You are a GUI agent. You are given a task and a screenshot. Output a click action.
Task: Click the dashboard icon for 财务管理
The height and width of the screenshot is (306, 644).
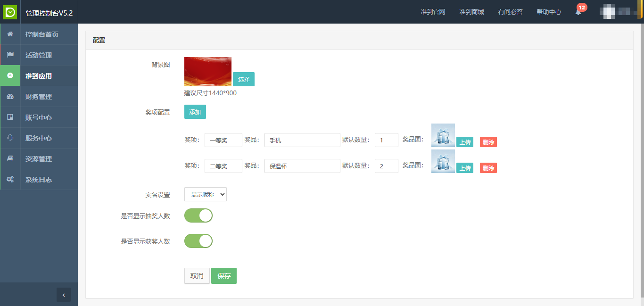tap(10, 97)
